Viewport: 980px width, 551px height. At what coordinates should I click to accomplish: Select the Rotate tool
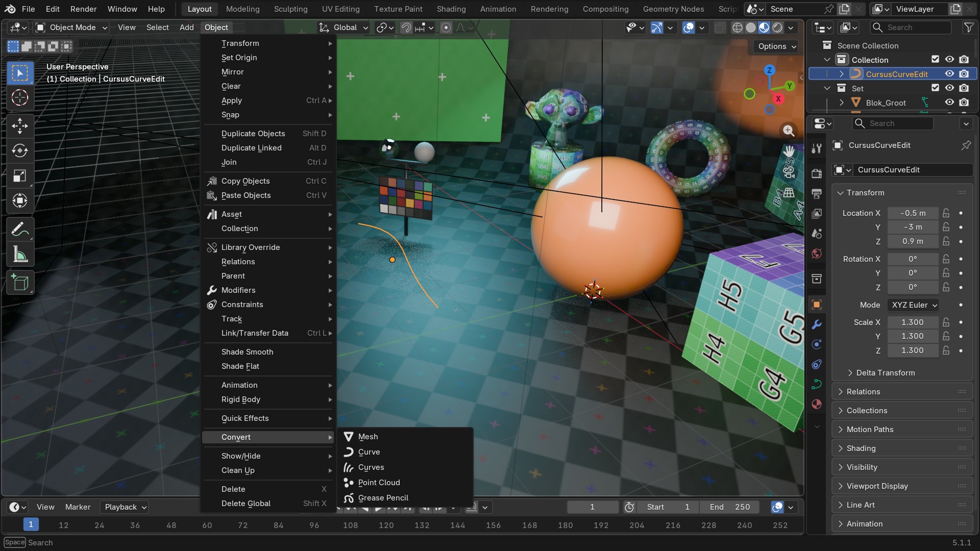[x=20, y=151]
